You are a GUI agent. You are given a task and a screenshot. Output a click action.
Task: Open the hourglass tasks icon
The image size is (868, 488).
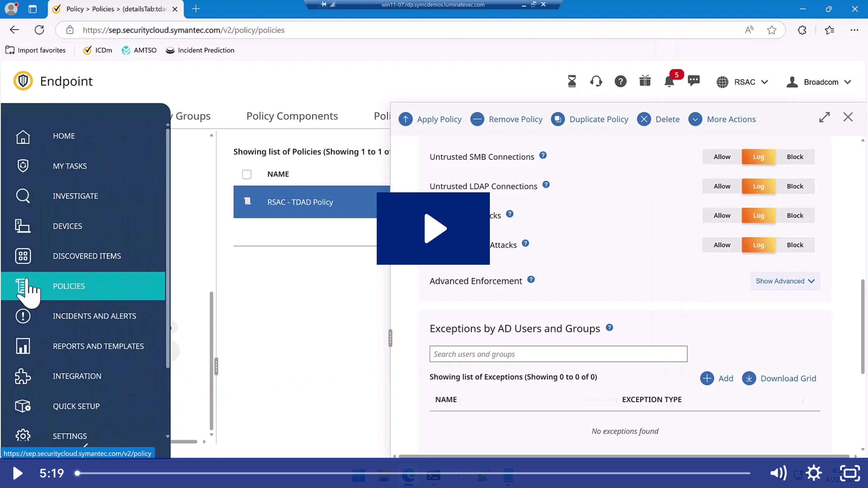(x=572, y=82)
